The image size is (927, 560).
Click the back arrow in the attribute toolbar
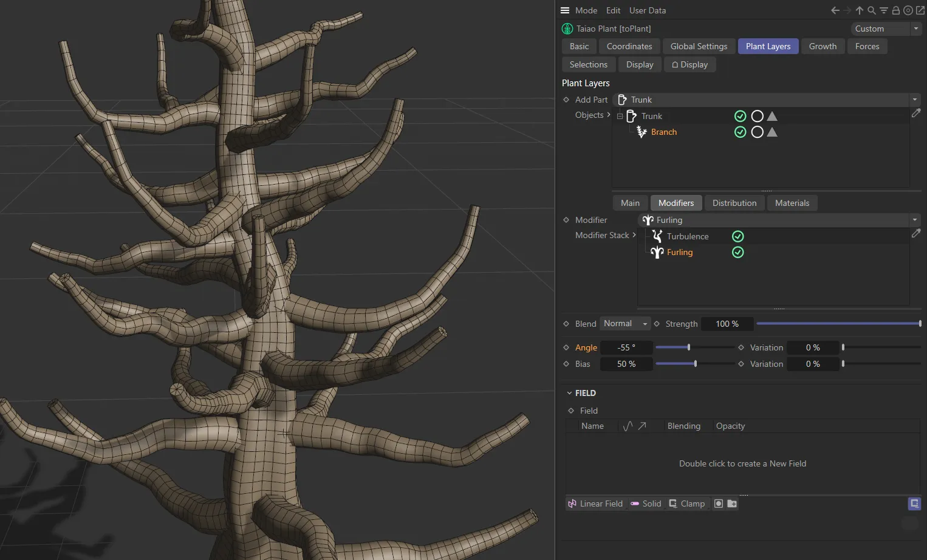835,10
